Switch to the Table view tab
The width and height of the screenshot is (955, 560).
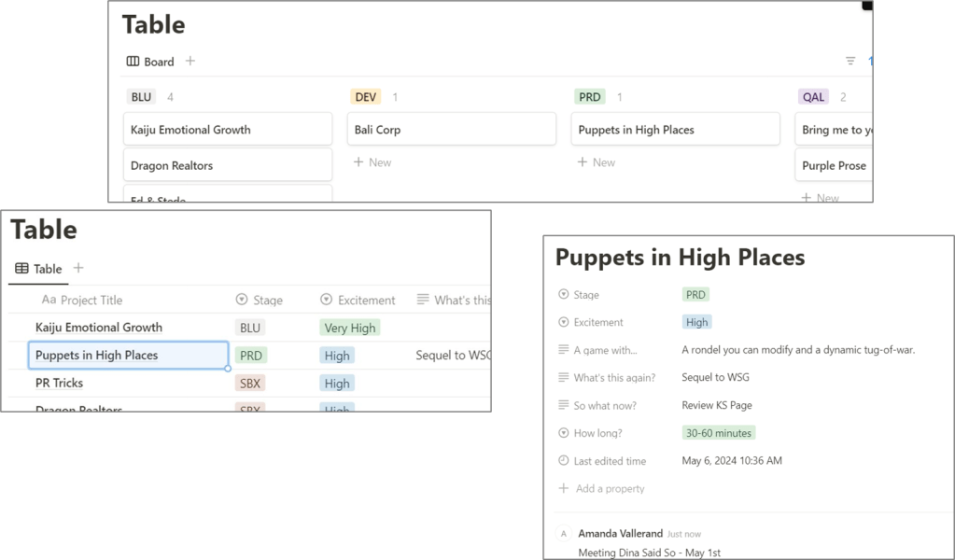tap(38, 269)
